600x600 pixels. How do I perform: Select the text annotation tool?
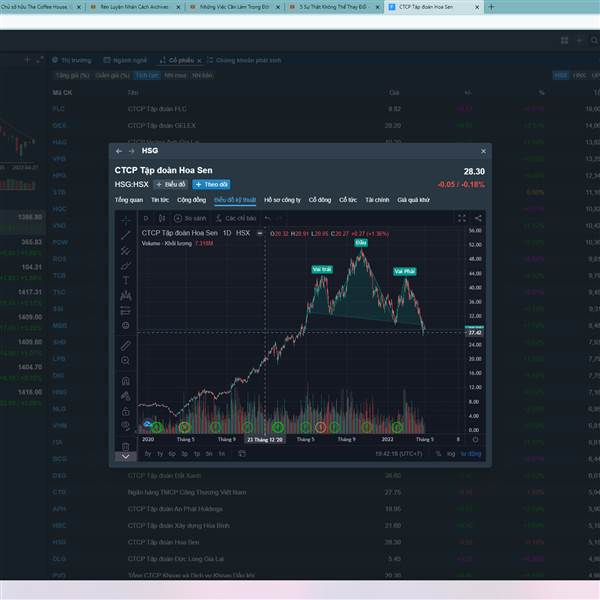126,281
